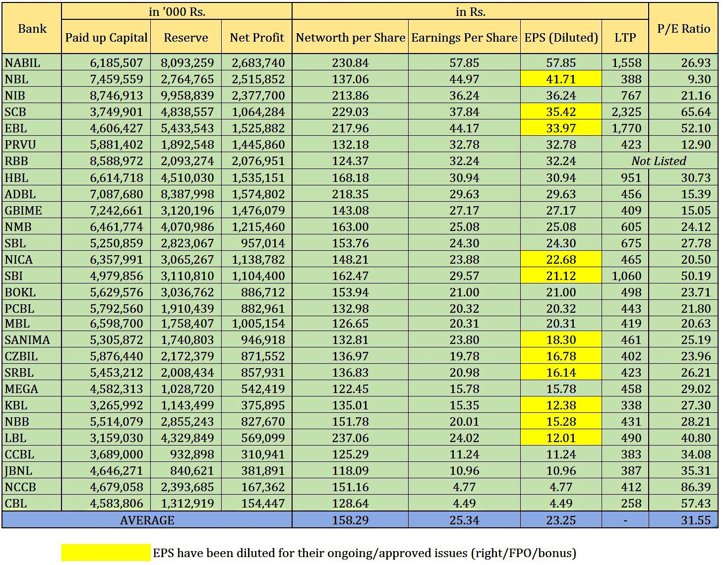Select CCBL's reserve value 932,898
The image size is (728, 565).
point(186,454)
